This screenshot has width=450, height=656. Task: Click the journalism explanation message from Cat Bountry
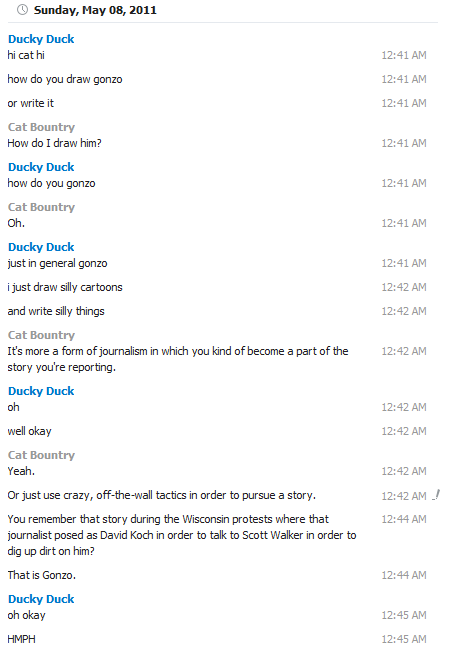(178, 359)
